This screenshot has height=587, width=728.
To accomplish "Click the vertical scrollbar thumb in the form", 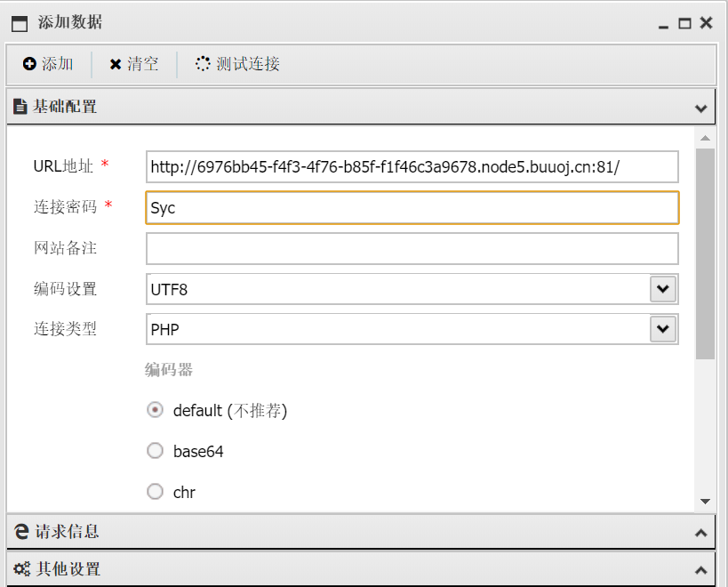I will tap(705, 253).
